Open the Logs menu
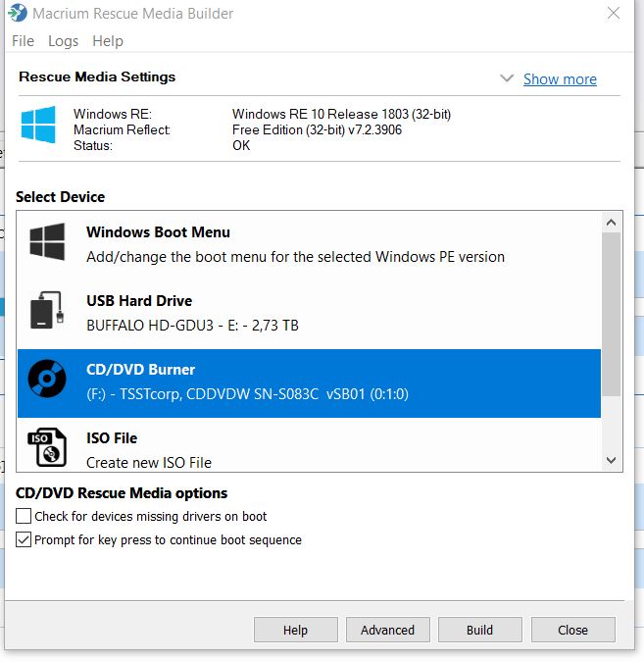This screenshot has width=644, height=662. (64, 41)
